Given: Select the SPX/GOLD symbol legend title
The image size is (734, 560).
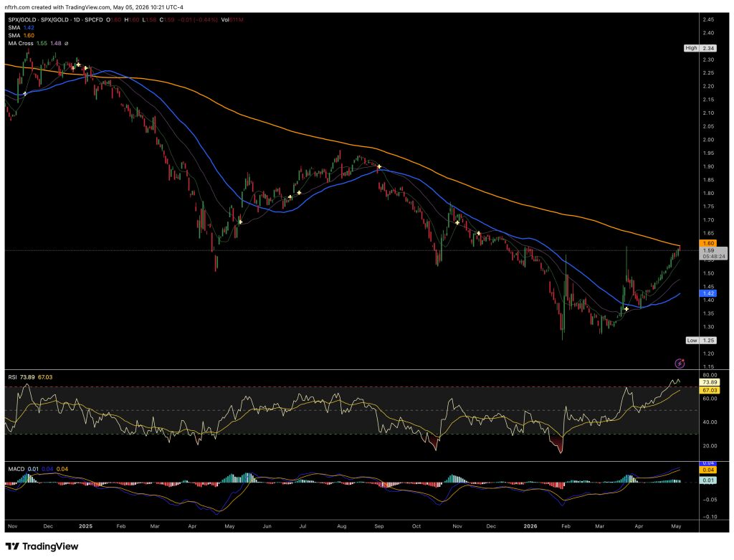Looking at the screenshot, I should (55, 19).
